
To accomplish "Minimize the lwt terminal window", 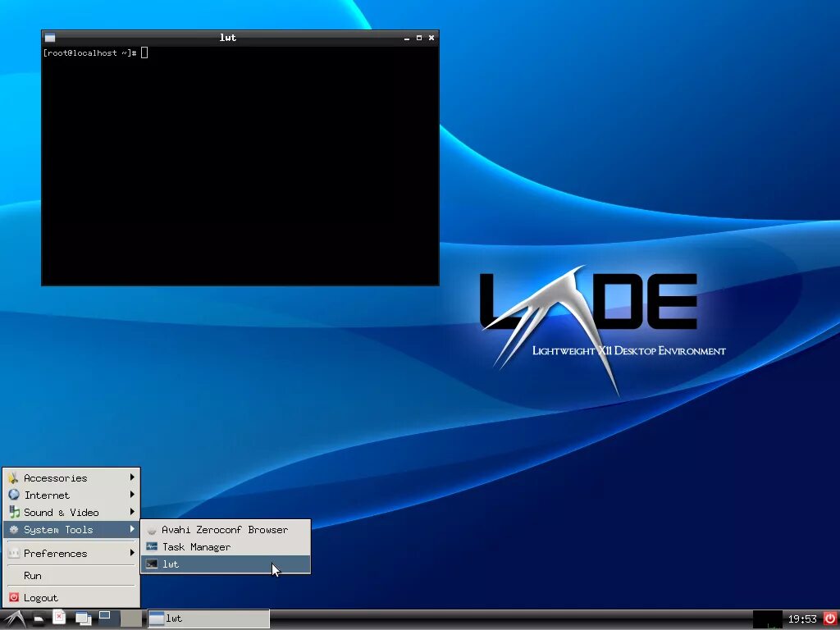I will click(407, 38).
